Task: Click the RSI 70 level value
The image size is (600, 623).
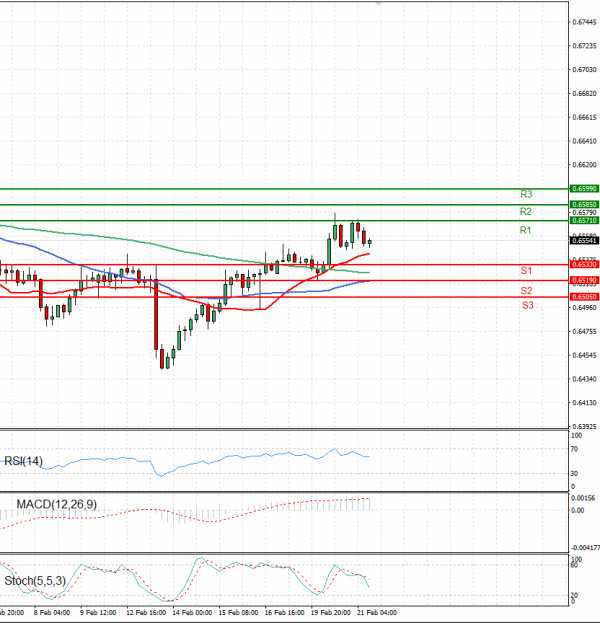Action: (x=574, y=449)
